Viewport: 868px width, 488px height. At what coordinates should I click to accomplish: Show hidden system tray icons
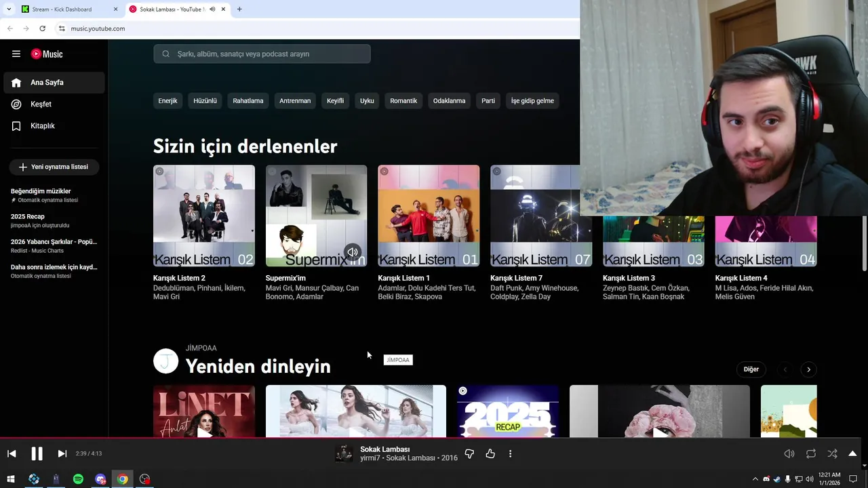pyautogui.click(x=755, y=479)
